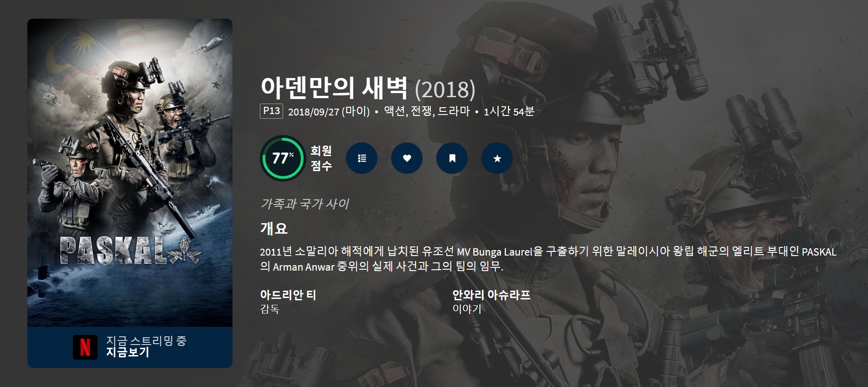Click the P13 certification badge
868x387 pixels.
point(271,111)
